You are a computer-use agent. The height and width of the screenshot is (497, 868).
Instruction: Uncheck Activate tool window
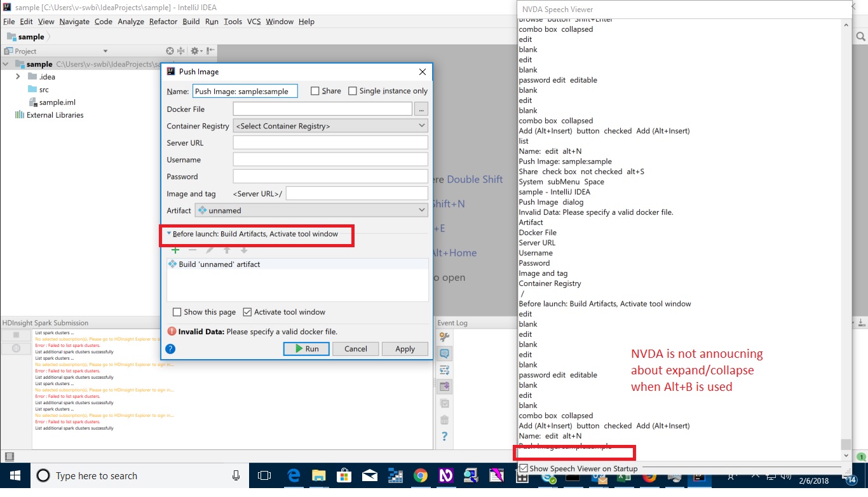click(247, 312)
